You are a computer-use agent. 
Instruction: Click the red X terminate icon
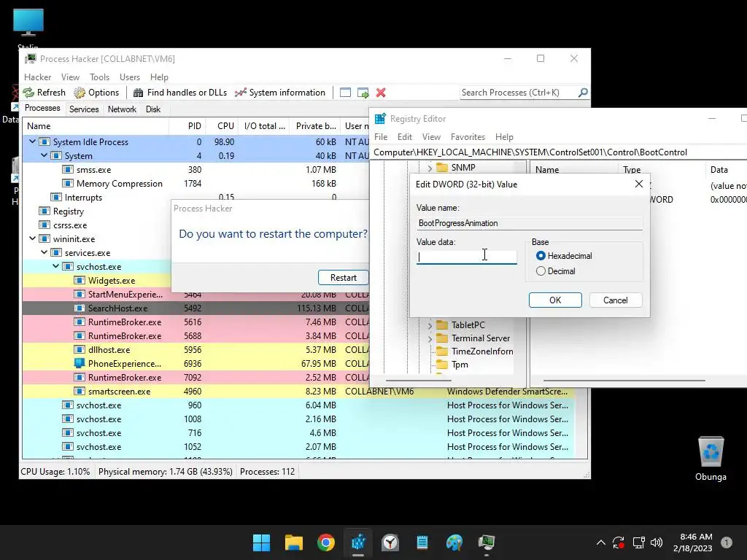click(381, 93)
